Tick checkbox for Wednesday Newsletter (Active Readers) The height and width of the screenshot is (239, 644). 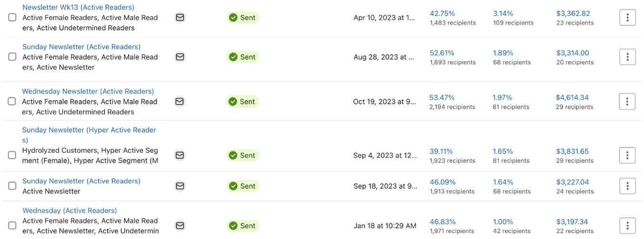click(12, 101)
